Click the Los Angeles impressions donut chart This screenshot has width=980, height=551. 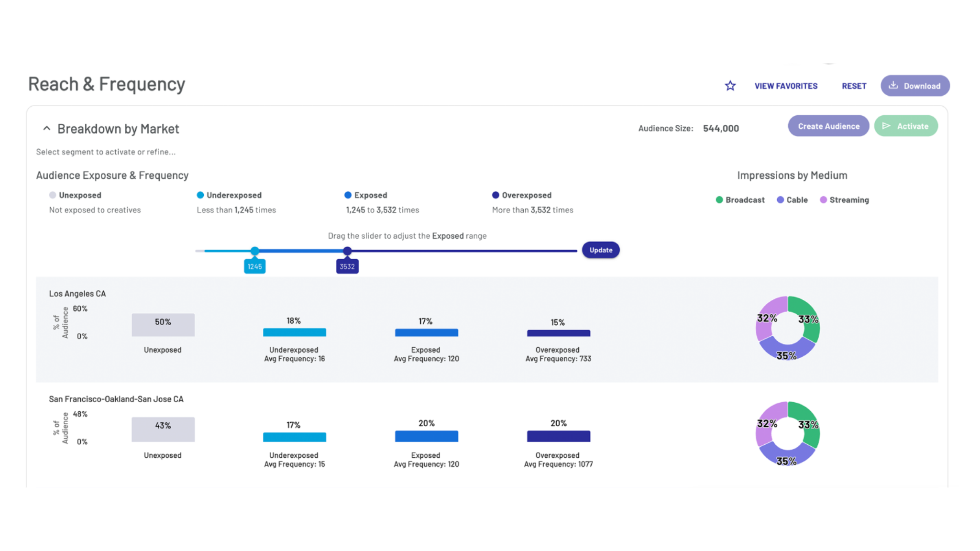787,328
